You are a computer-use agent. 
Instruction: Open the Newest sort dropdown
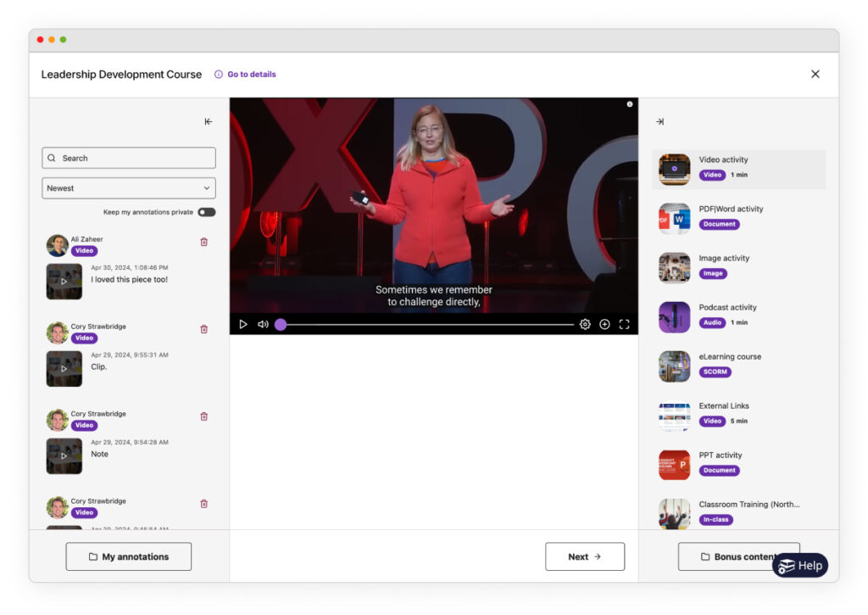point(128,187)
